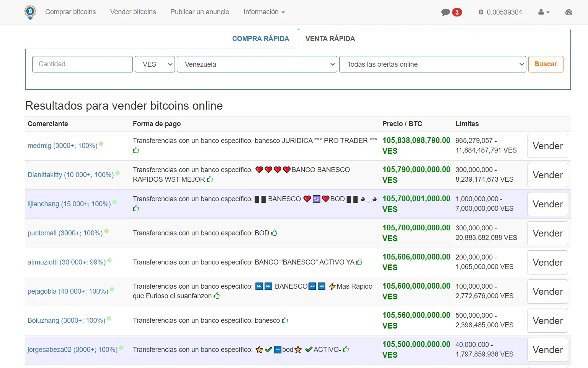Focus the Cantidad amount field

(x=82, y=64)
